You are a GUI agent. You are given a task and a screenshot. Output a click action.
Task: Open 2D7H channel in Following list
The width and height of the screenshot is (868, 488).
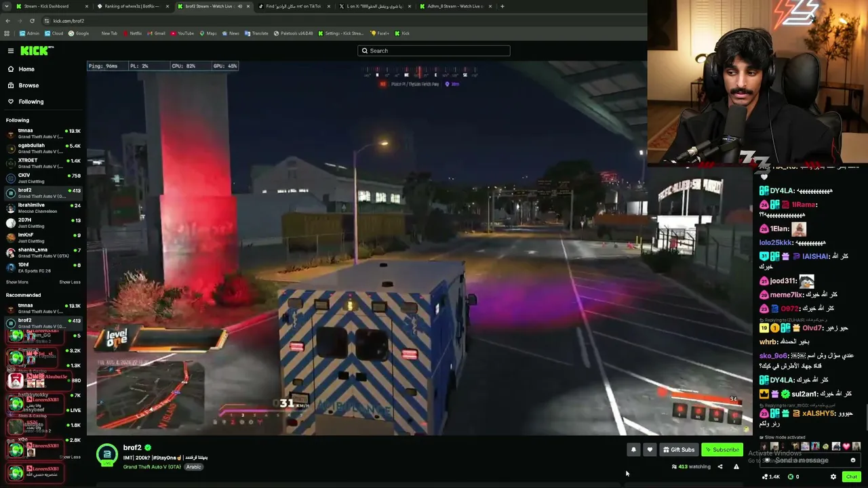pyautogui.click(x=43, y=222)
